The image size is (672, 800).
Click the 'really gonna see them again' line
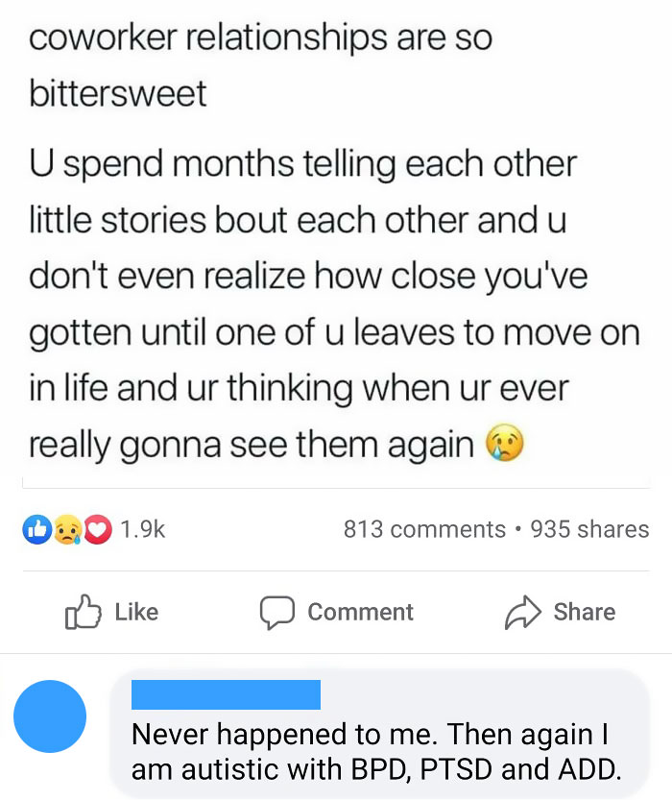(252, 445)
